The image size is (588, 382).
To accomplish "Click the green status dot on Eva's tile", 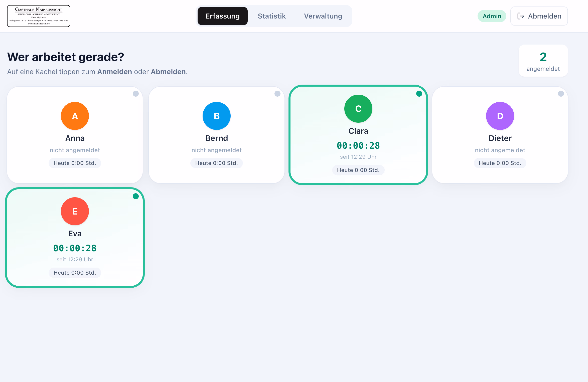I will click(x=136, y=196).
